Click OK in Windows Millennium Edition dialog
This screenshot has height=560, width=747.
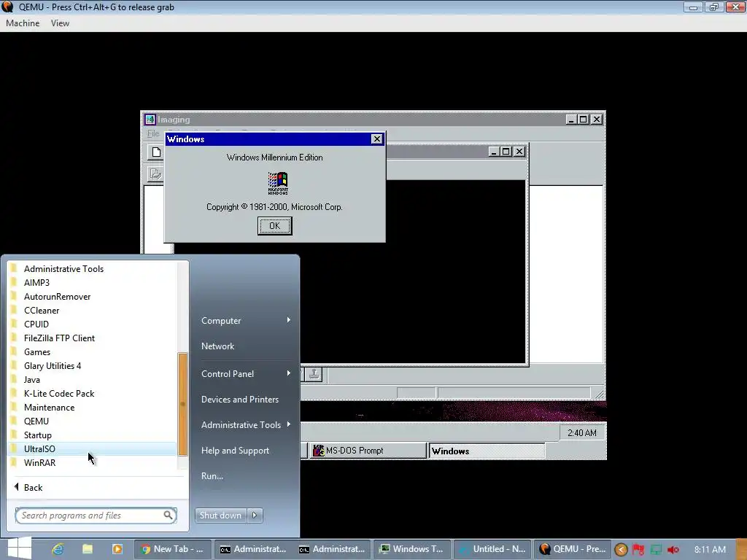click(x=274, y=226)
